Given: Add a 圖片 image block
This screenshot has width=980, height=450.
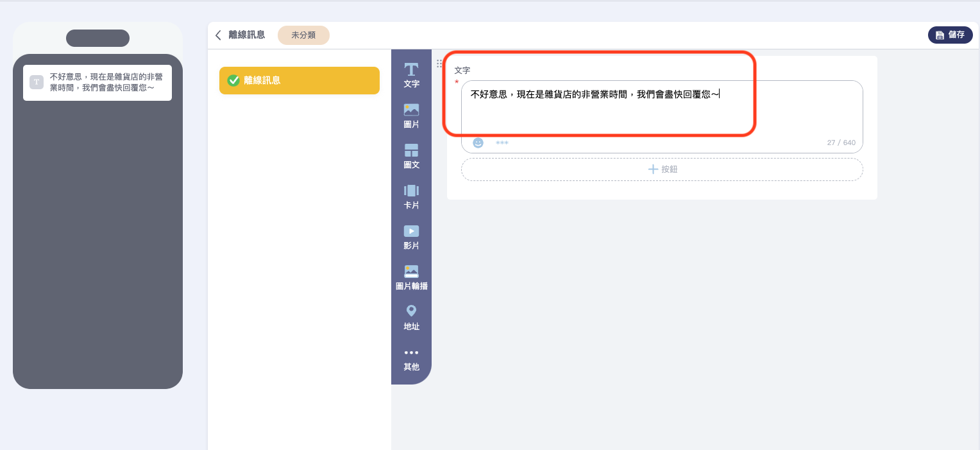Looking at the screenshot, I should pyautogui.click(x=411, y=116).
